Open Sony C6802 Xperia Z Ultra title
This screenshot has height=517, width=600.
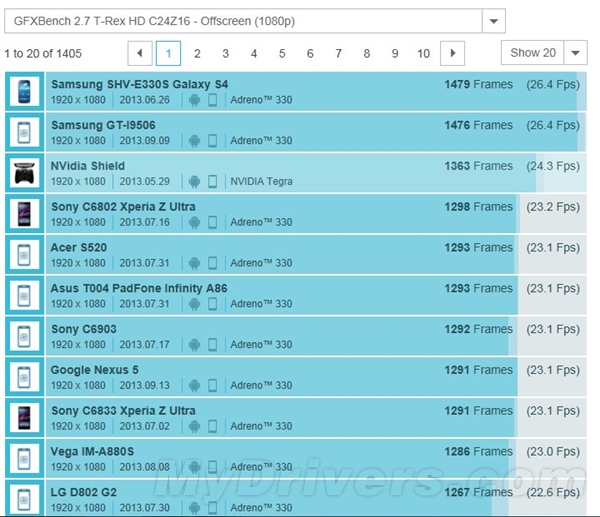[123, 207]
